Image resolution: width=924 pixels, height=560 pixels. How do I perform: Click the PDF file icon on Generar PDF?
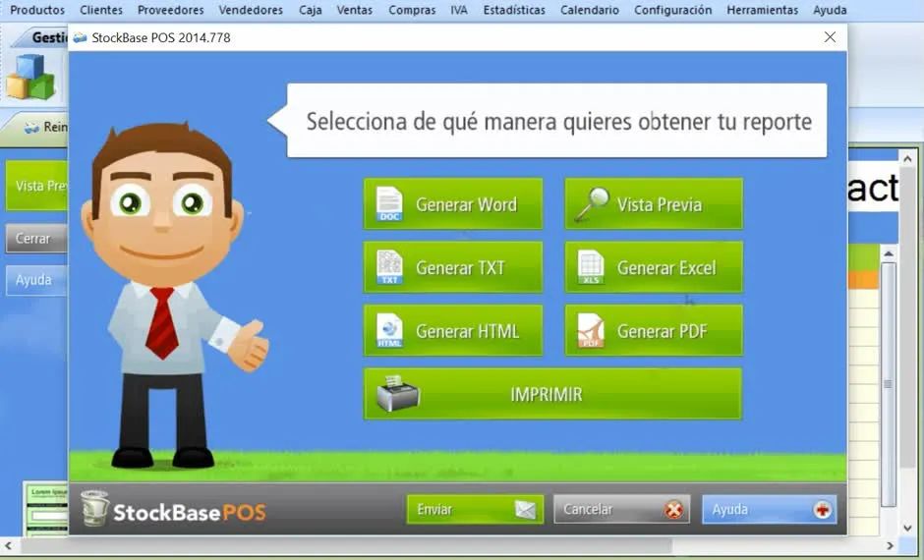pos(591,330)
